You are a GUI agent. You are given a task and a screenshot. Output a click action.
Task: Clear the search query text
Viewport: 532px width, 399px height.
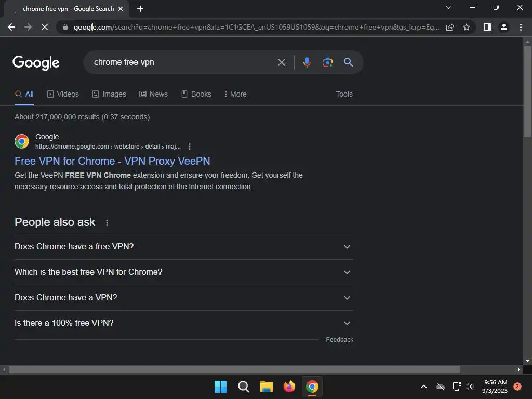tap(281, 62)
